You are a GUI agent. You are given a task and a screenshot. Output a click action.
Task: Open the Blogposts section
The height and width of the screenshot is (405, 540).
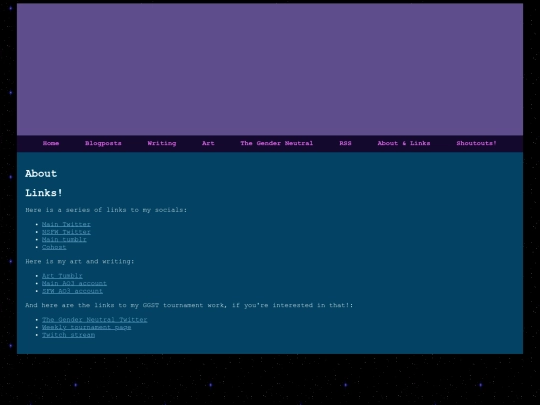[x=103, y=143]
